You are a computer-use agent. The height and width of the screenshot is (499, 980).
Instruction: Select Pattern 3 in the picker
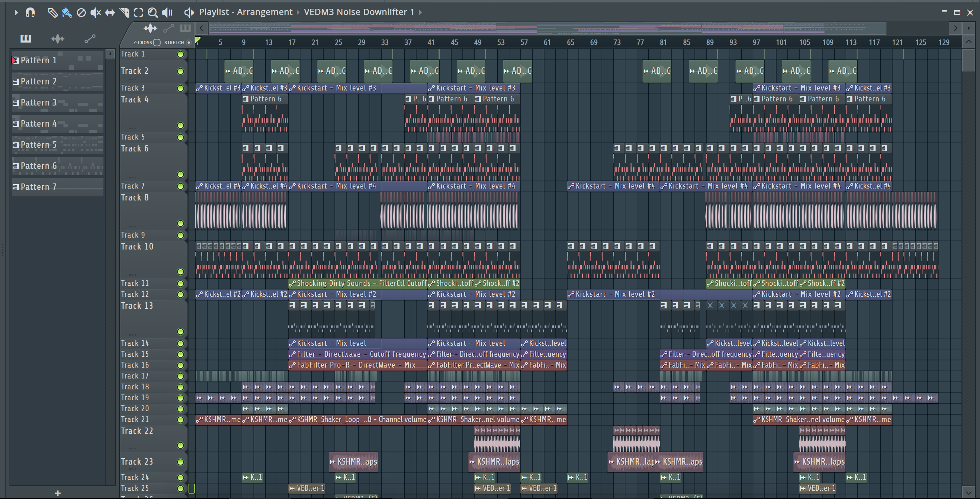(58, 102)
